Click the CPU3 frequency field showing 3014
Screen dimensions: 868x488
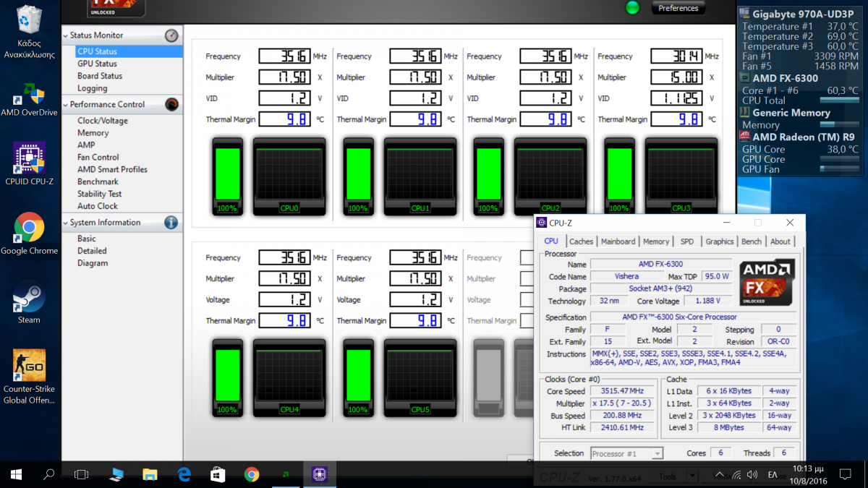(x=676, y=56)
